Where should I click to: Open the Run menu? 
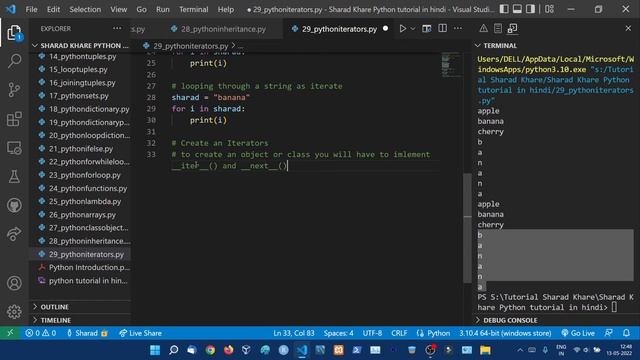click(x=162, y=9)
